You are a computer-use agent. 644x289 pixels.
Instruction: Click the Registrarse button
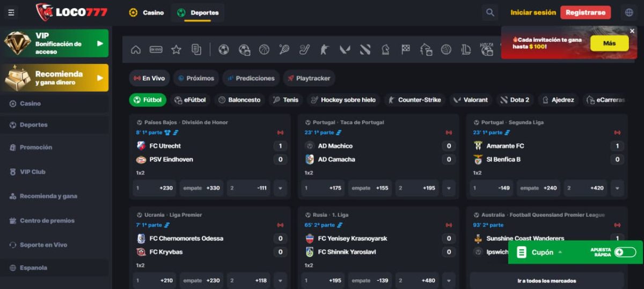click(x=586, y=12)
